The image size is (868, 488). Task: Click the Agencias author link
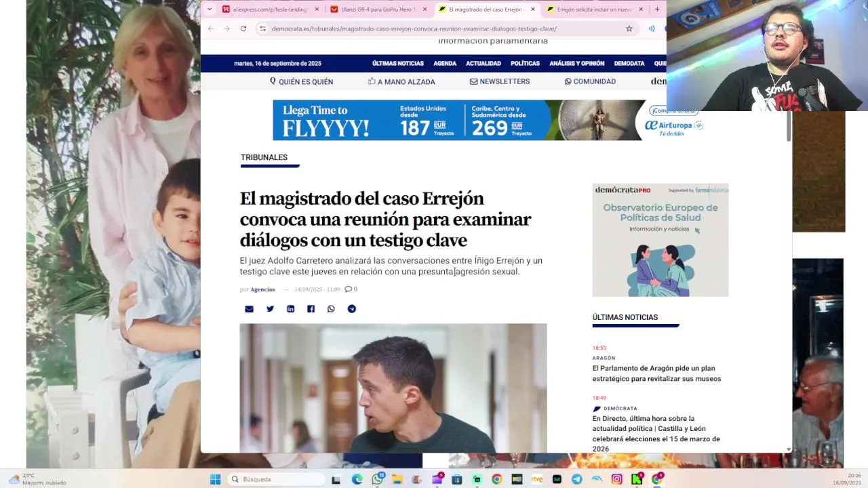tap(262, 289)
